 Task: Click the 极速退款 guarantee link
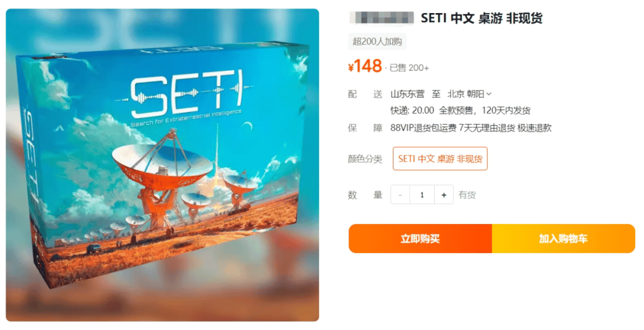534,128
